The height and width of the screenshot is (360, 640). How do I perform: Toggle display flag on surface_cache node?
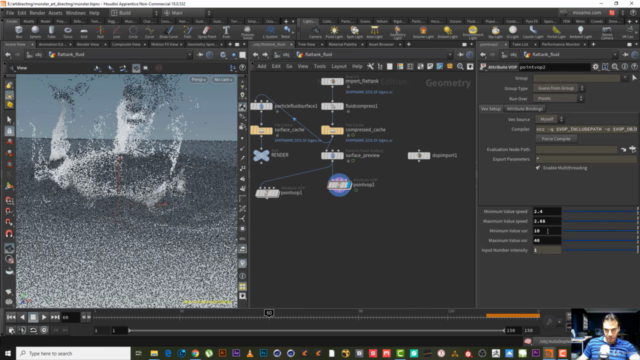pyautogui.click(x=270, y=130)
